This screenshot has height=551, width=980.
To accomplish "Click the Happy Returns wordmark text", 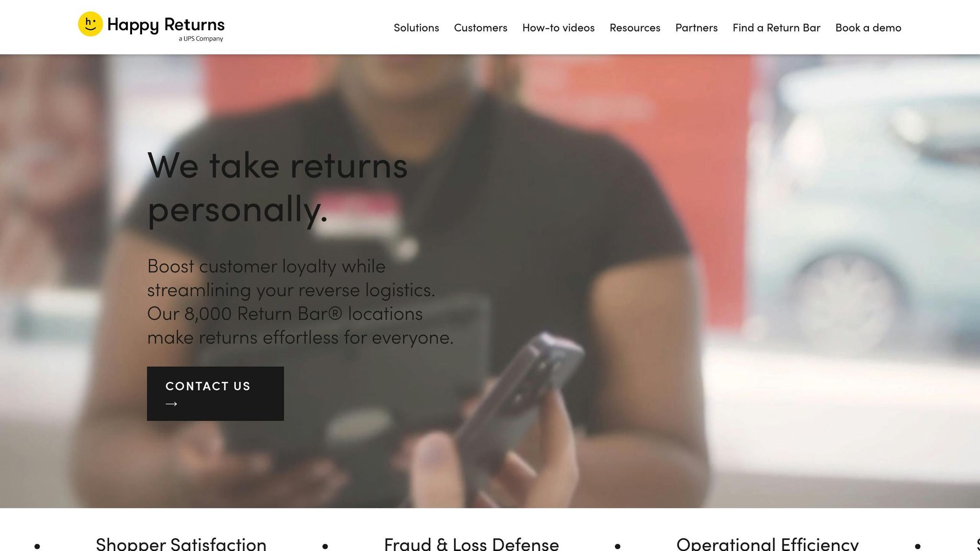I will coord(166,25).
